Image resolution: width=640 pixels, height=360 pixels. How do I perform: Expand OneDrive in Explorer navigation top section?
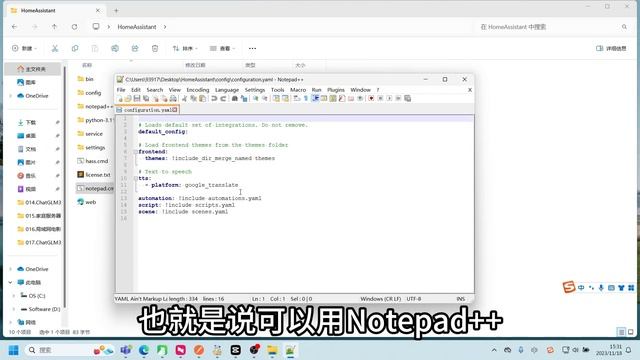point(11,96)
